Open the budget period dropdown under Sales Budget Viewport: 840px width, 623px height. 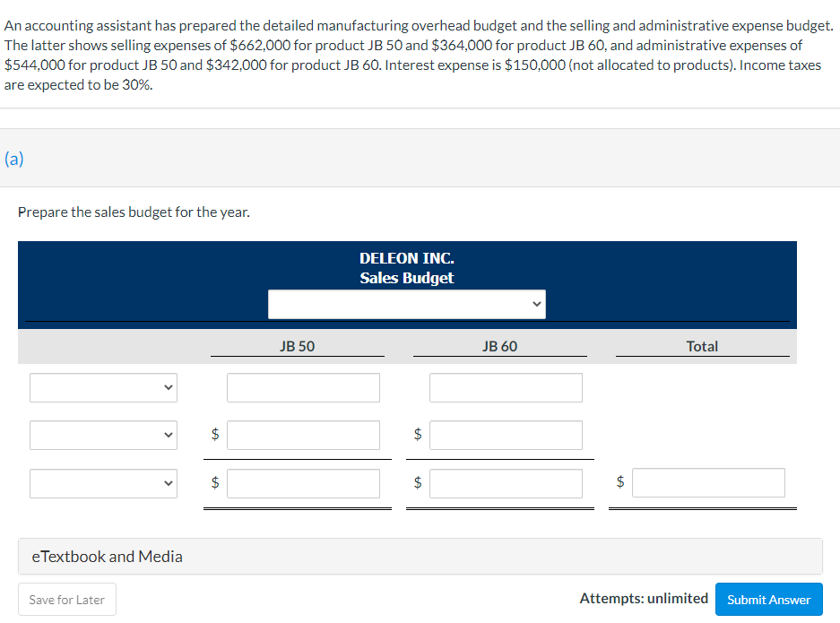tap(407, 304)
